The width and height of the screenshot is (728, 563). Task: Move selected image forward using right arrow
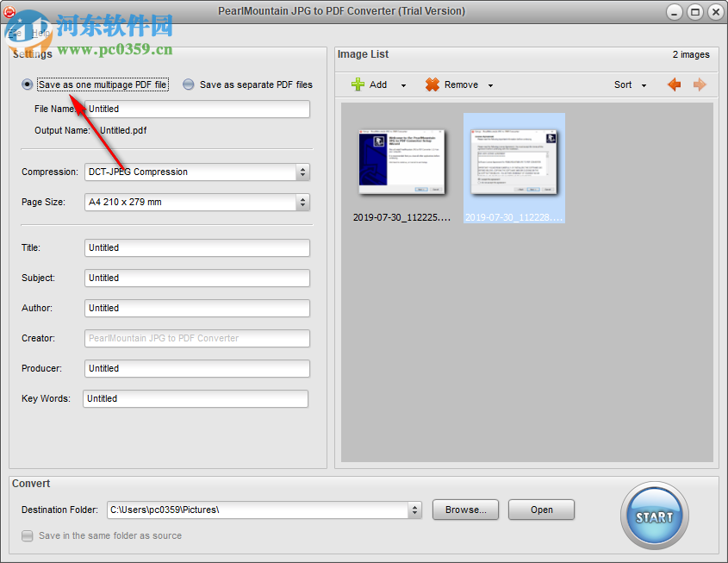(x=700, y=84)
